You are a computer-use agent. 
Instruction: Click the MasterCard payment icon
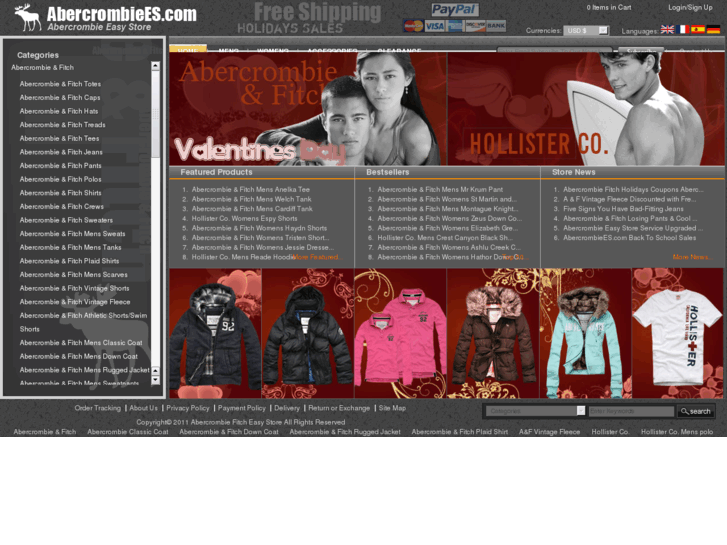[413, 26]
